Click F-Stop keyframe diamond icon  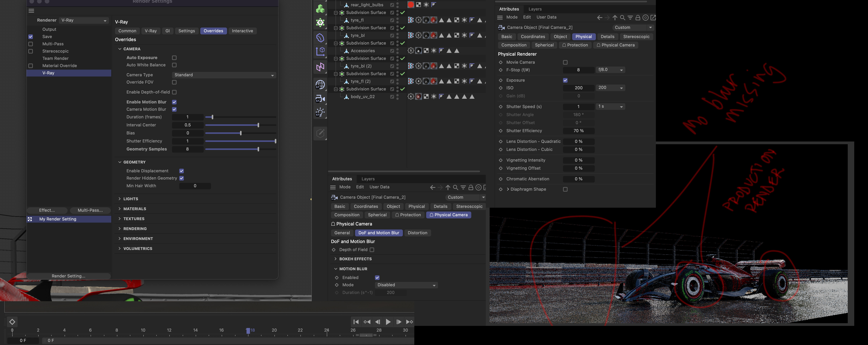coord(500,70)
